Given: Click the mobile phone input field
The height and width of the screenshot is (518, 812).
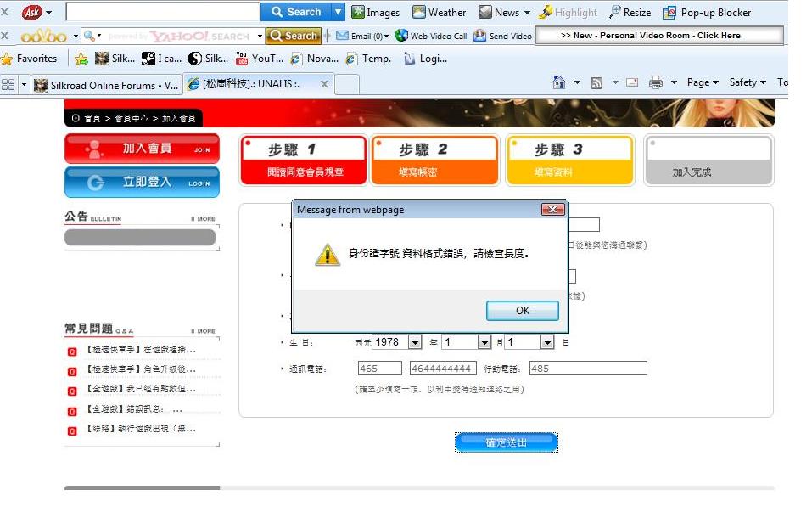Looking at the screenshot, I should coord(587,369).
